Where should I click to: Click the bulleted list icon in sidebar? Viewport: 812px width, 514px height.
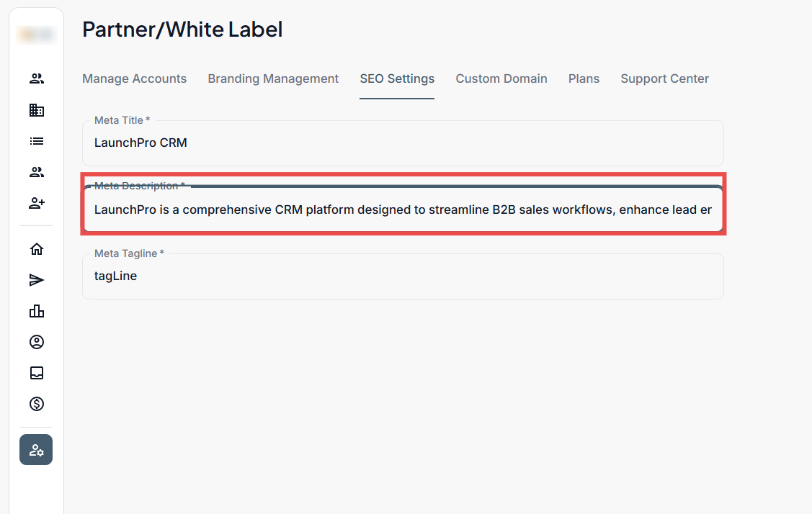pos(37,141)
